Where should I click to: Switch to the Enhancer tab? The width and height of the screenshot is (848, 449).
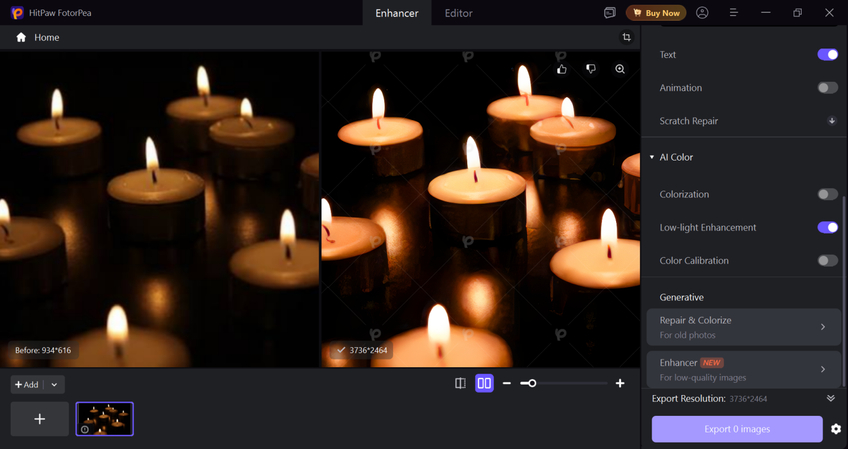397,13
